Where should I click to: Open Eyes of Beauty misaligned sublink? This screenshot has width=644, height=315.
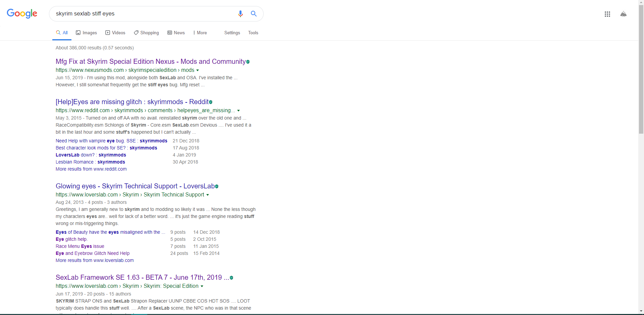click(x=110, y=232)
